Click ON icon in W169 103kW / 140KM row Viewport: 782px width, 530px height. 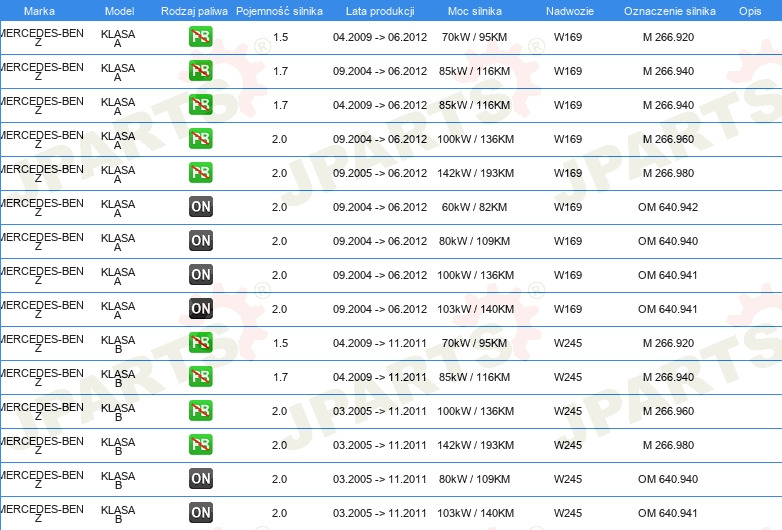[200, 309]
